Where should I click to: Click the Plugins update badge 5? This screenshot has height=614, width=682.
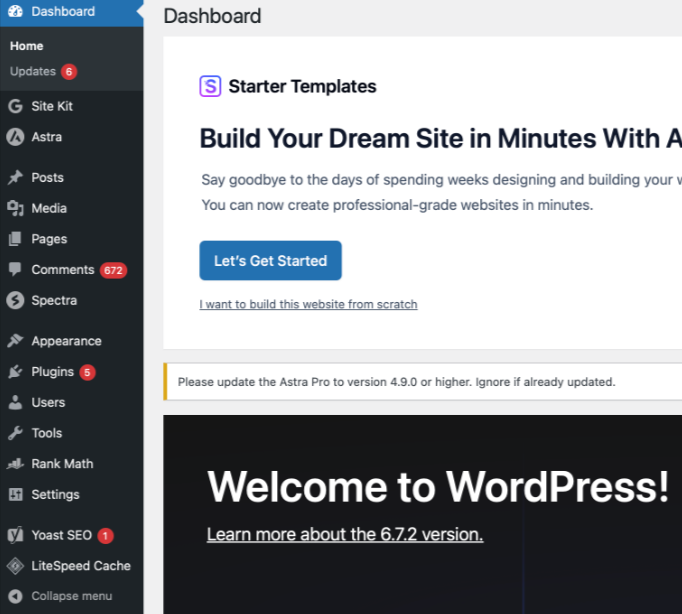click(x=87, y=373)
